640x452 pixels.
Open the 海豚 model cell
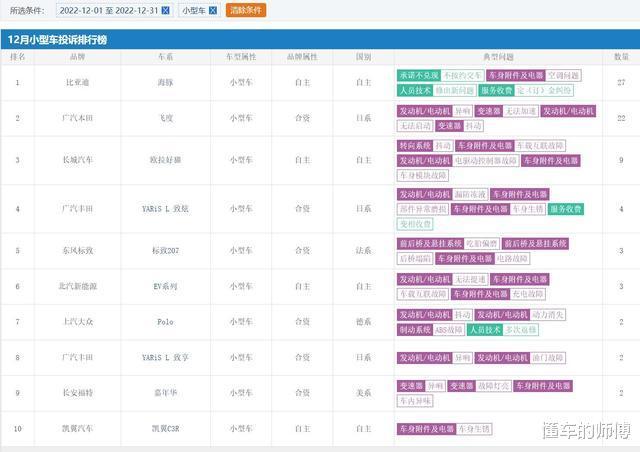point(165,82)
